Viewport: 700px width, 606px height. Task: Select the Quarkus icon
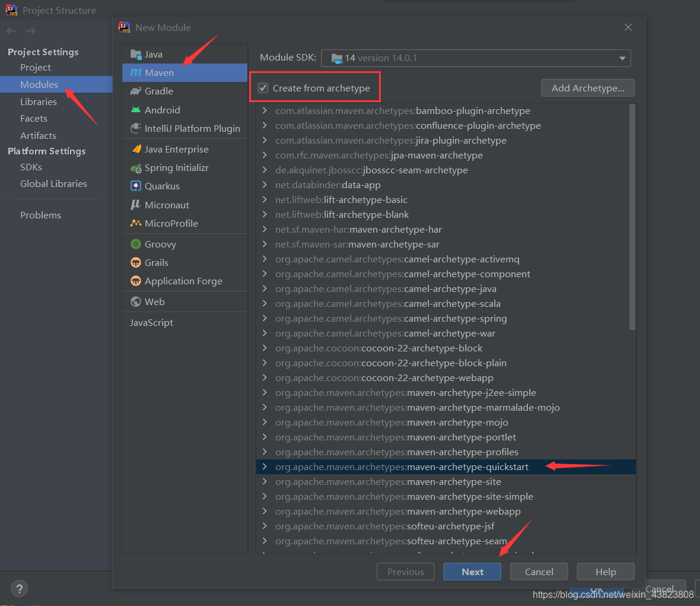click(x=136, y=186)
